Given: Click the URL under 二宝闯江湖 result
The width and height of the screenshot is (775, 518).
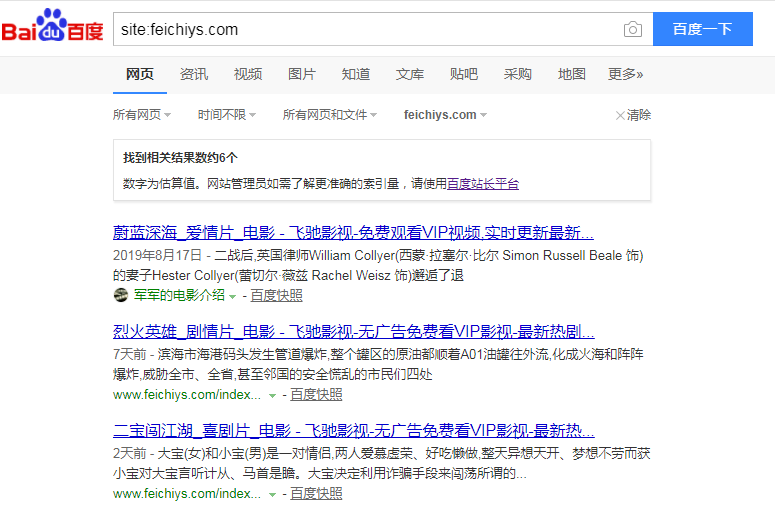Looking at the screenshot, I should pyautogui.click(x=187, y=494).
